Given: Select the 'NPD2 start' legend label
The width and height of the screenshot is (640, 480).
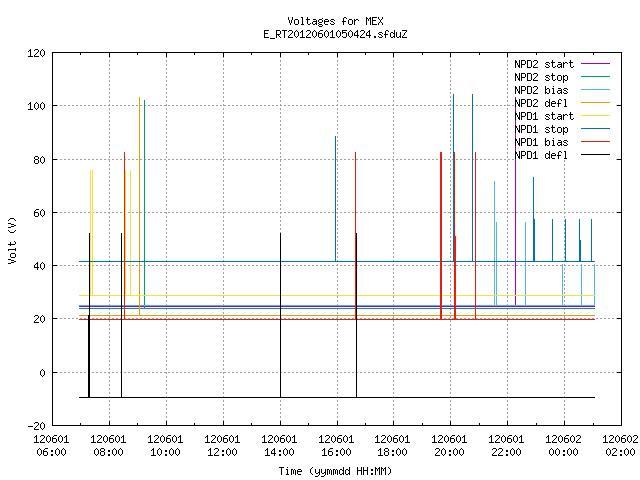Looking at the screenshot, I should (544, 64).
